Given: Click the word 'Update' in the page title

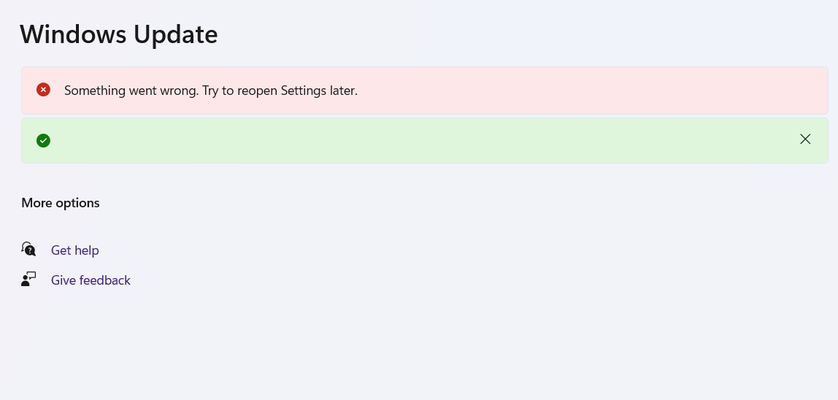Looking at the screenshot, I should [x=176, y=35].
